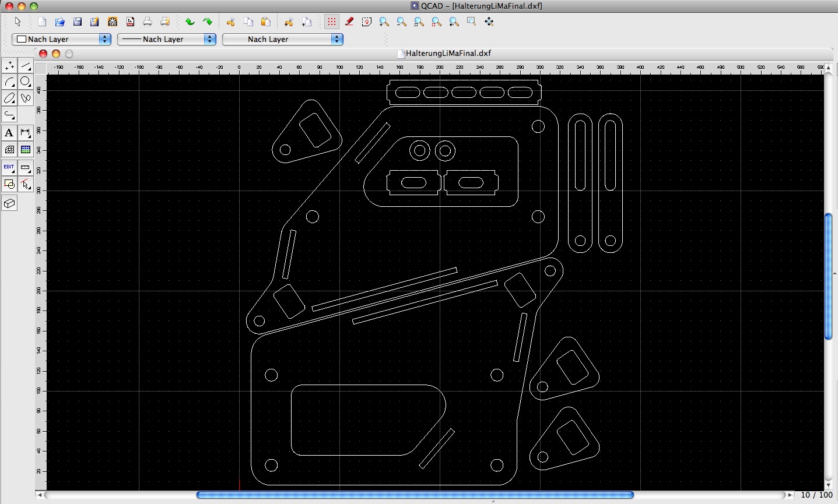Viewport: 838px width, 504px height.
Task: Click the left horizontal scroll arrow
Action: [40, 495]
